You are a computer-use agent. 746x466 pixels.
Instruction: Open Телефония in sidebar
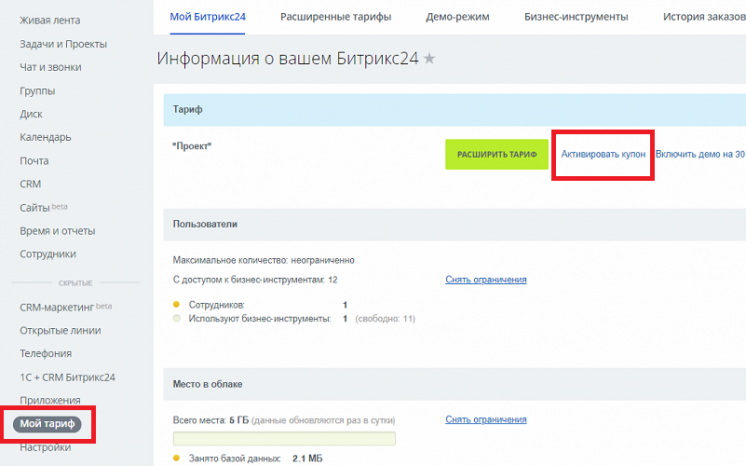[45, 353]
